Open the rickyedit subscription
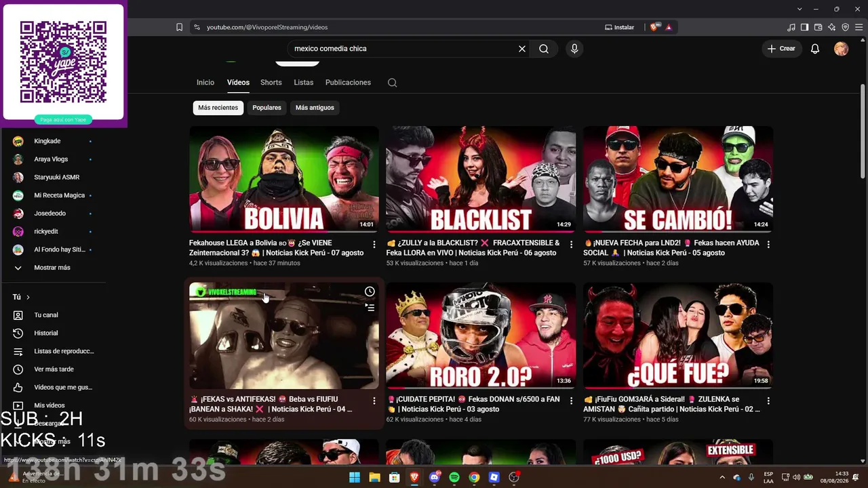This screenshot has width=868, height=488. [x=46, y=232]
